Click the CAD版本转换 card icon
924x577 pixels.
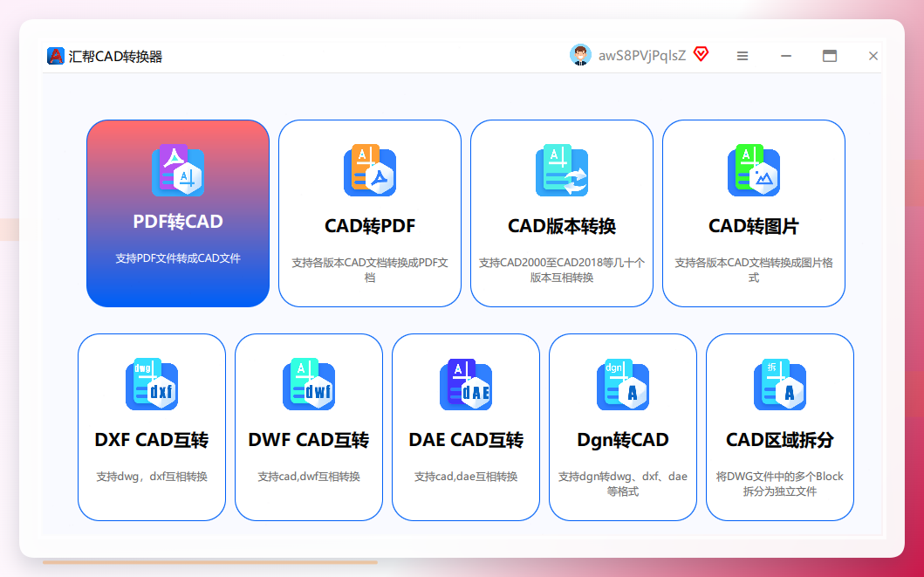pyautogui.click(x=562, y=170)
